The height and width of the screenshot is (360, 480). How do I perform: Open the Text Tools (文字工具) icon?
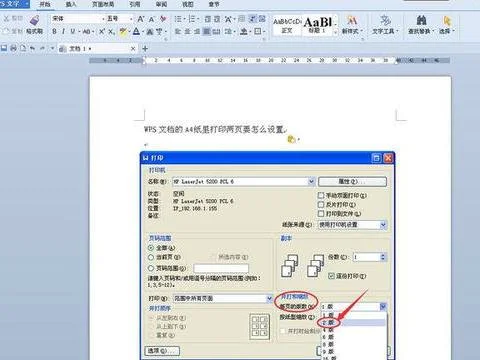pos(385,21)
